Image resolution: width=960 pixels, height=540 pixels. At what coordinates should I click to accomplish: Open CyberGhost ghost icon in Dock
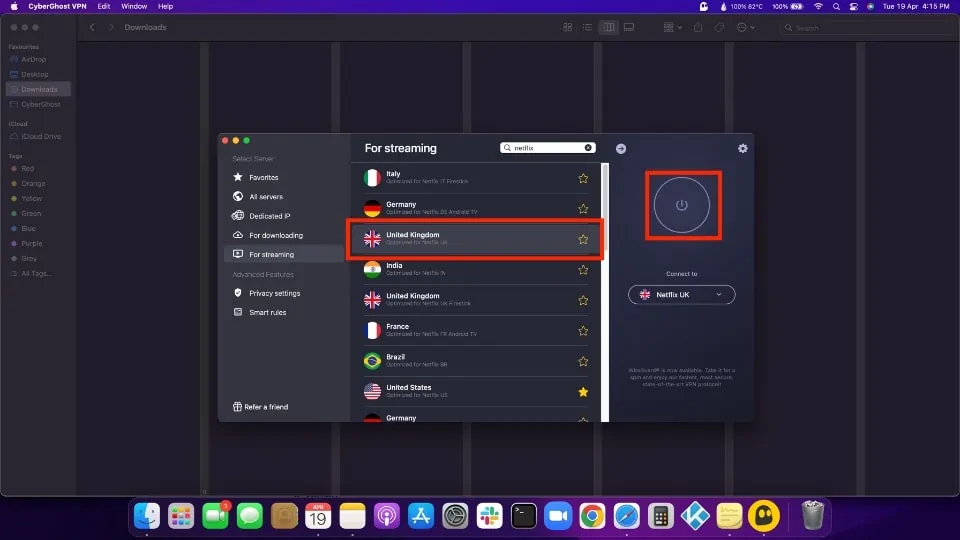(x=763, y=516)
